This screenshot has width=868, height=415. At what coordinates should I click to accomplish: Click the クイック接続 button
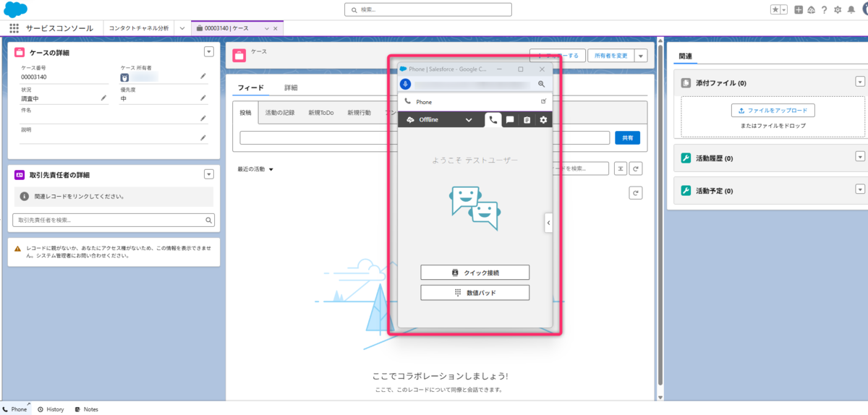(475, 273)
